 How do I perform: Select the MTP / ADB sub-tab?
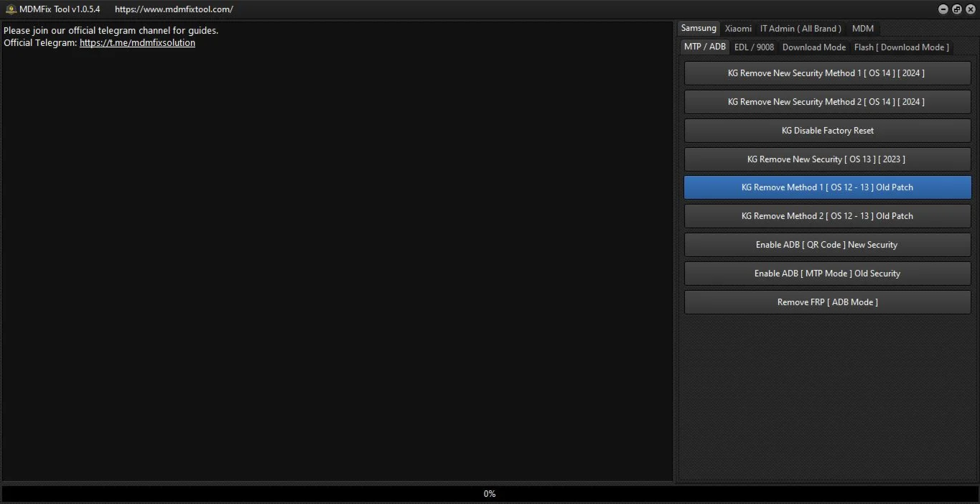point(705,47)
